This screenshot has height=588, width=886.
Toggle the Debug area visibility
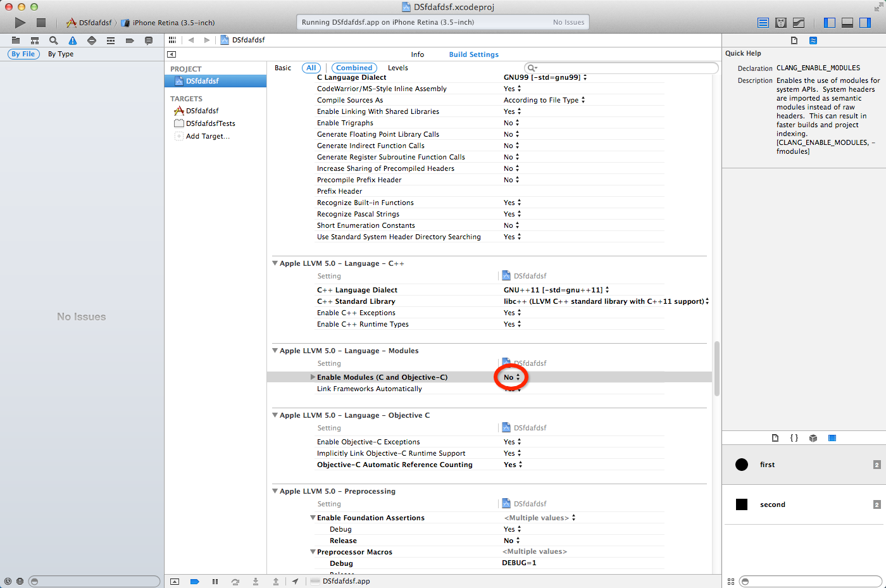coord(847,23)
